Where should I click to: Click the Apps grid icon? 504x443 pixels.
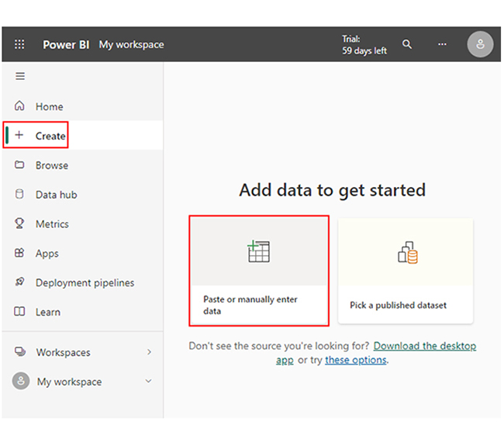19,253
